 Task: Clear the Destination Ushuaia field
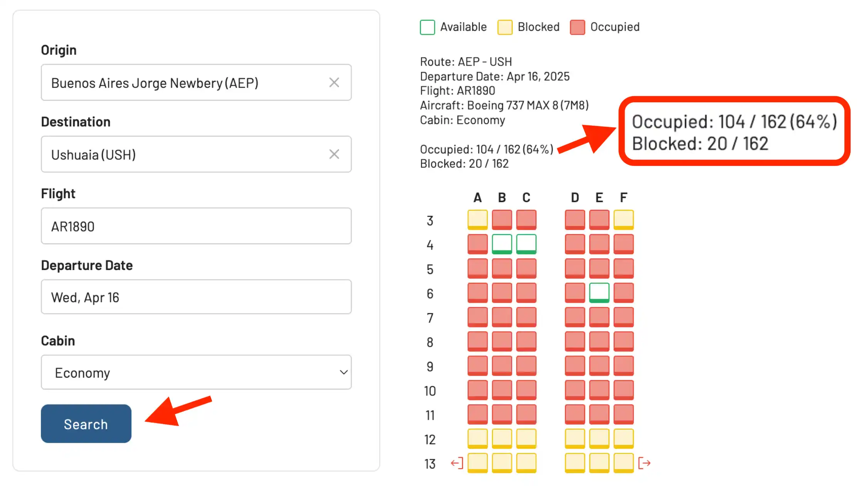[x=334, y=154]
